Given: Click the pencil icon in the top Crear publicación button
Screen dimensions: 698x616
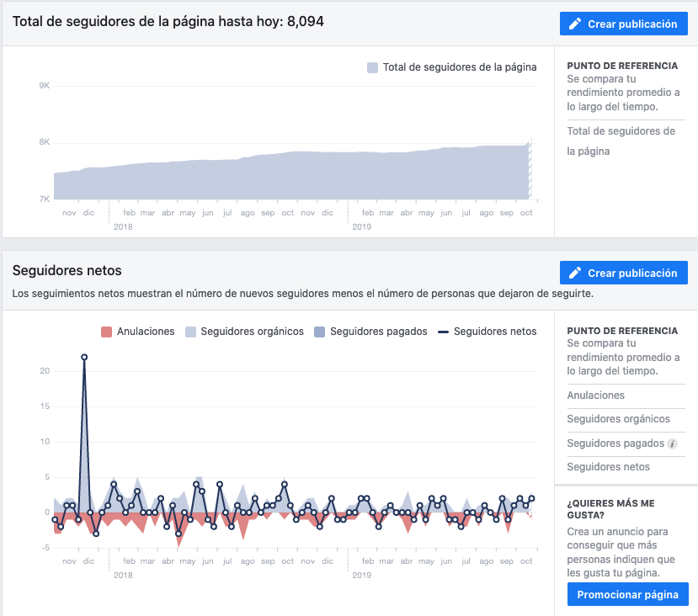Looking at the screenshot, I should click(576, 24).
